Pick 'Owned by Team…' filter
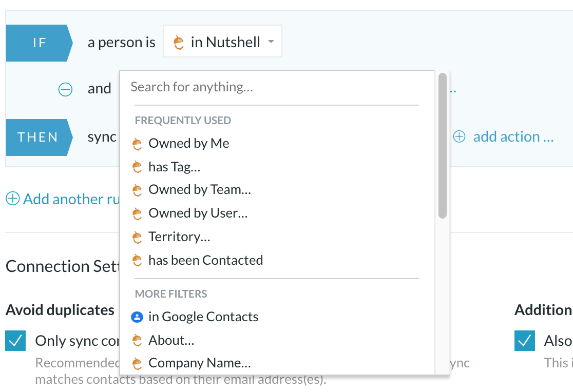Image resolution: width=573 pixels, height=392 pixels. point(200,190)
